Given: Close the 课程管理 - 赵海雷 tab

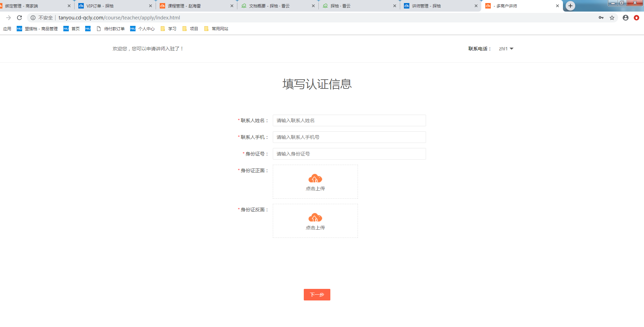Looking at the screenshot, I should click(232, 6).
